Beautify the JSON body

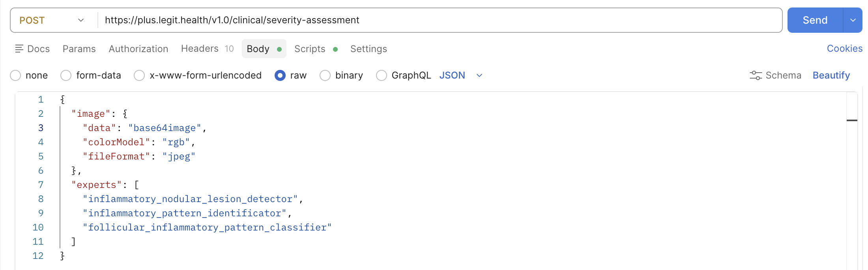coord(831,75)
